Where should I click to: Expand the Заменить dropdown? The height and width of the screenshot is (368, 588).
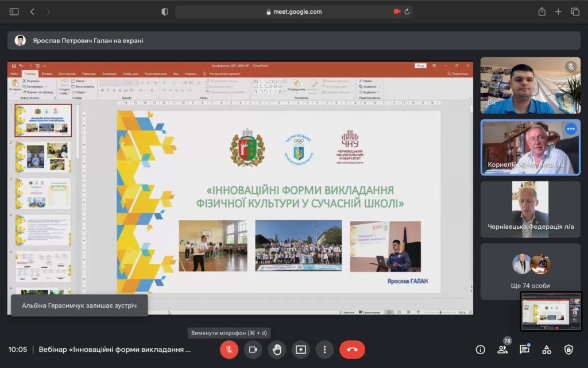pos(380,87)
